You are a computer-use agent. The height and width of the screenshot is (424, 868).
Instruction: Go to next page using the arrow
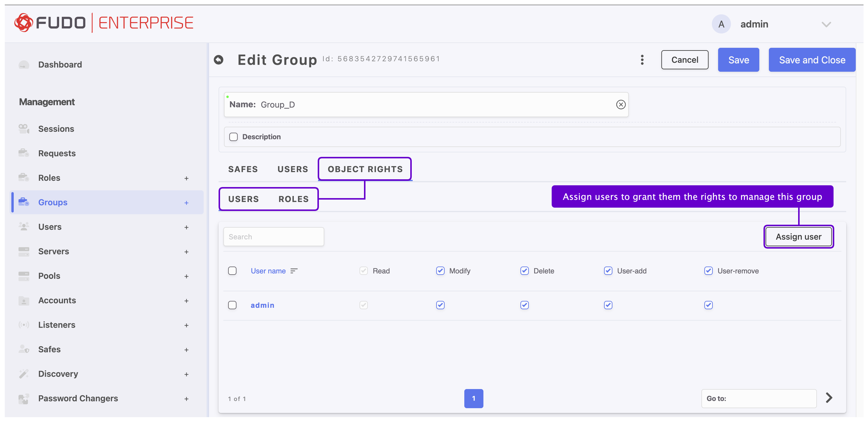[x=829, y=398]
